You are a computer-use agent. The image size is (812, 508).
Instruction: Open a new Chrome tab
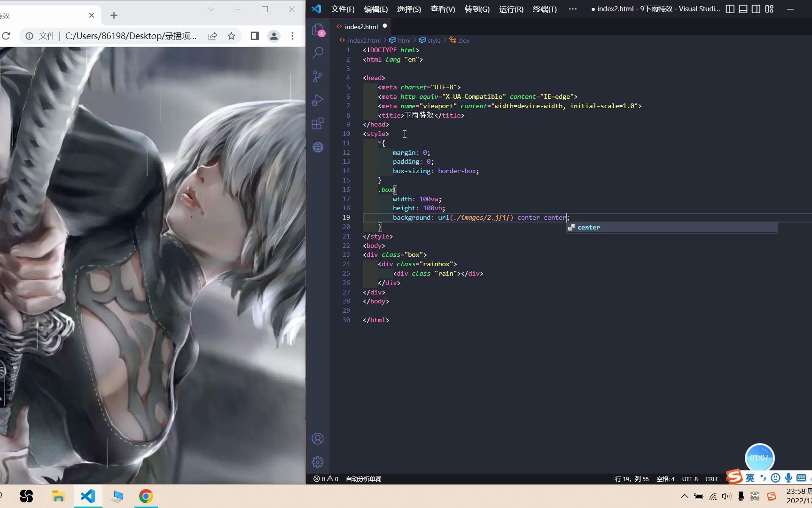click(114, 16)
